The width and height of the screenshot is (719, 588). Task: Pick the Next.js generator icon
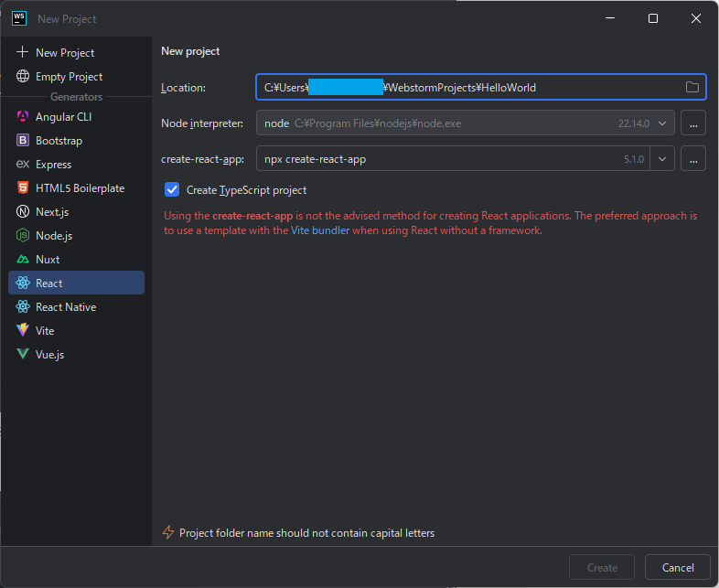coord(23,212)
